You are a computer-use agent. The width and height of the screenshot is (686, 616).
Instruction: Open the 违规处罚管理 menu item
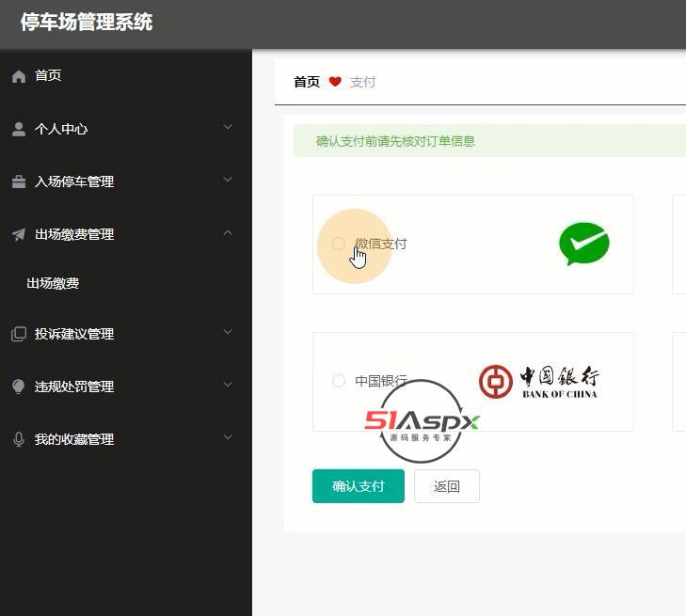click(x=126, y=387)
